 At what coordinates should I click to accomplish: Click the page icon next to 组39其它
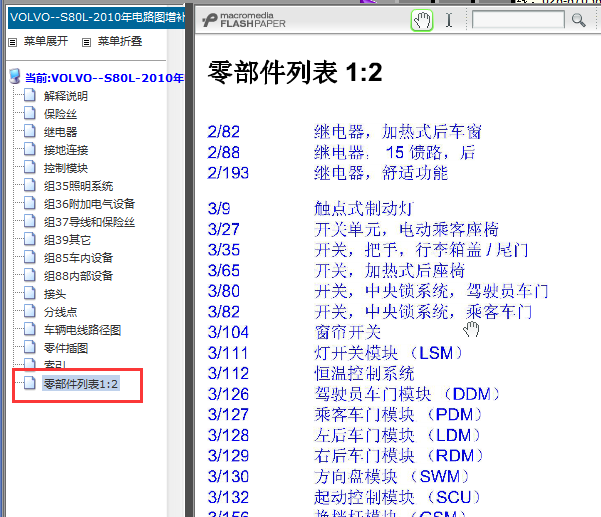pyautogui.click(x=30, y=239)
